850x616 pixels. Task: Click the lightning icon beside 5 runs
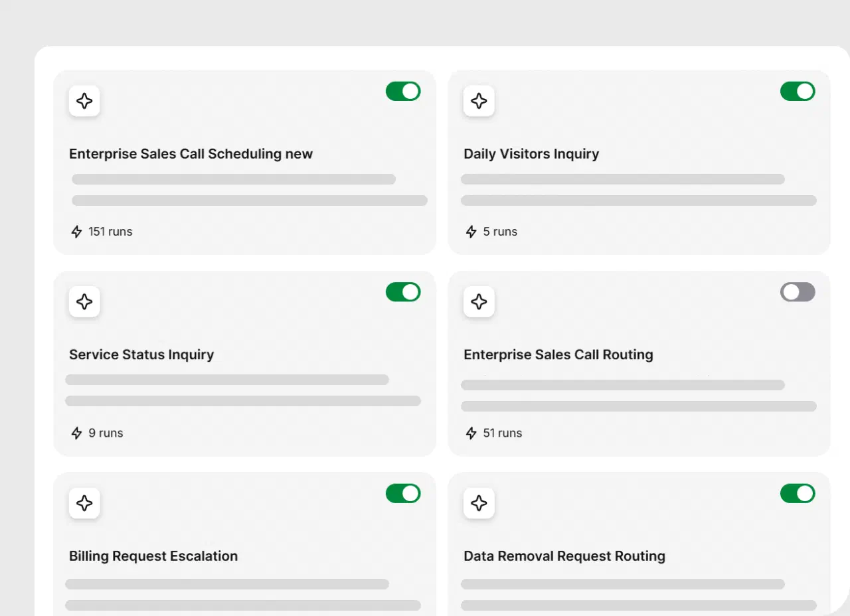pos(471,232)
